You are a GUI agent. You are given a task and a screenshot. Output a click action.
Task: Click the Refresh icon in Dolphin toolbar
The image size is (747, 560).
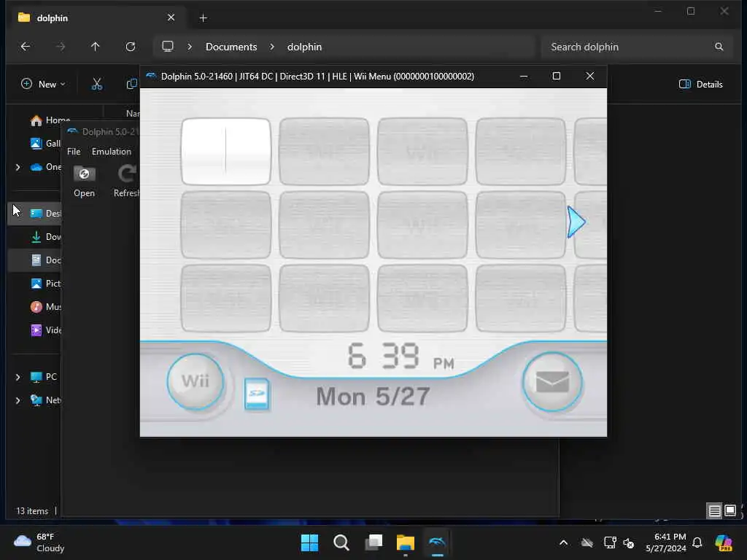(127, 182)
